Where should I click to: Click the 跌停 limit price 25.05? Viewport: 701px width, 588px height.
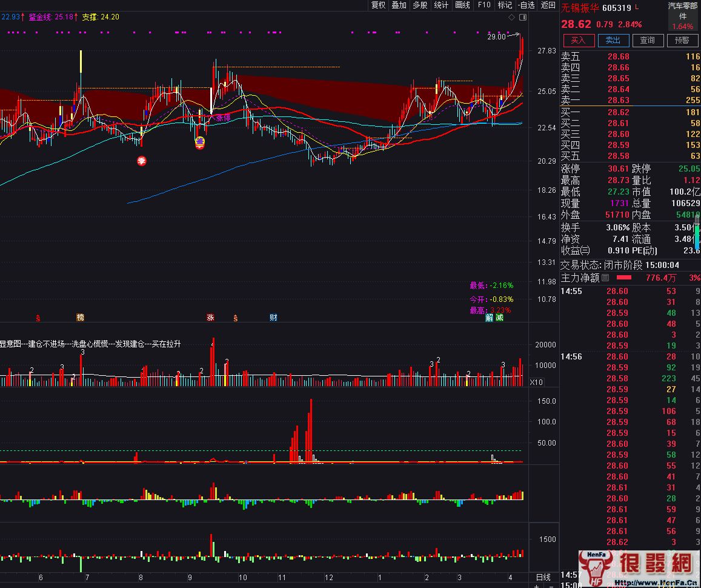(689, 169)
